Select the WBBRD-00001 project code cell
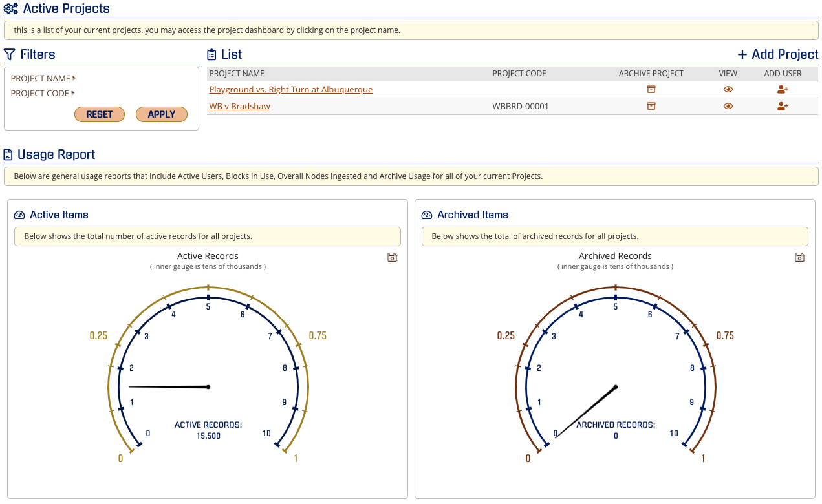 [x=521, y=106]
